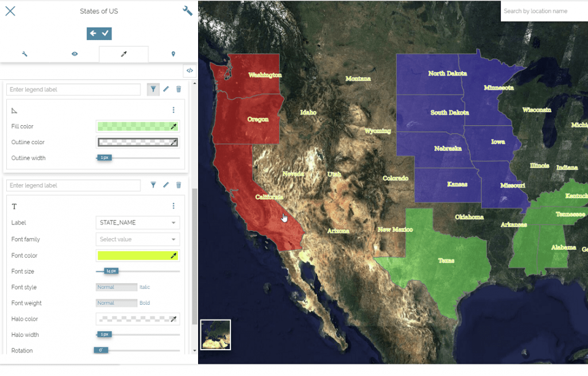Set Font style to Italic
The width and height of the screenshot is (588, 376).
coord(144,287)
